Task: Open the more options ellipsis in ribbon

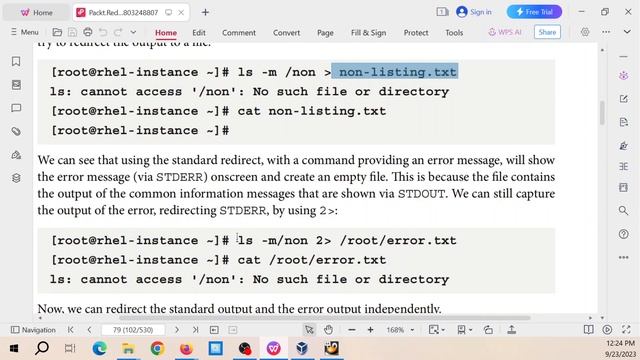Action: click(x=606, y=32)
